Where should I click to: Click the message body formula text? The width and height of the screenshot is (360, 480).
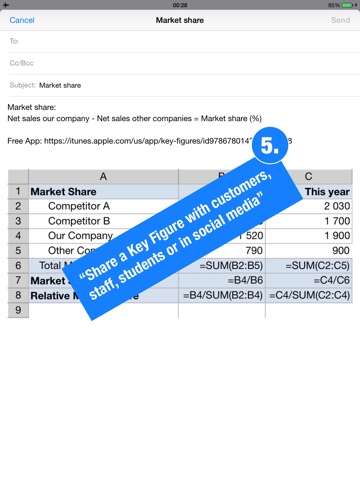[x=134, y=119]
